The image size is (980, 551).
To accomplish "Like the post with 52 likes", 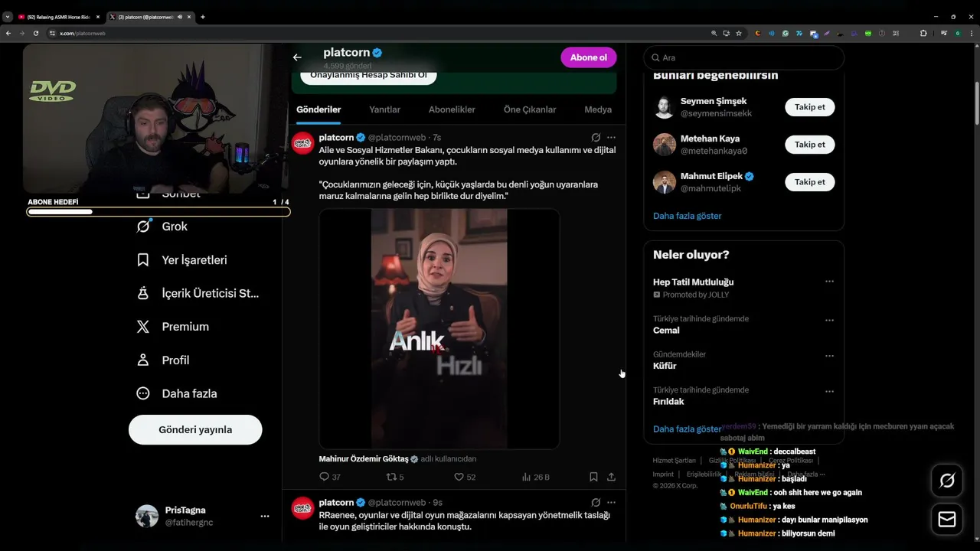I will (465, 477).
